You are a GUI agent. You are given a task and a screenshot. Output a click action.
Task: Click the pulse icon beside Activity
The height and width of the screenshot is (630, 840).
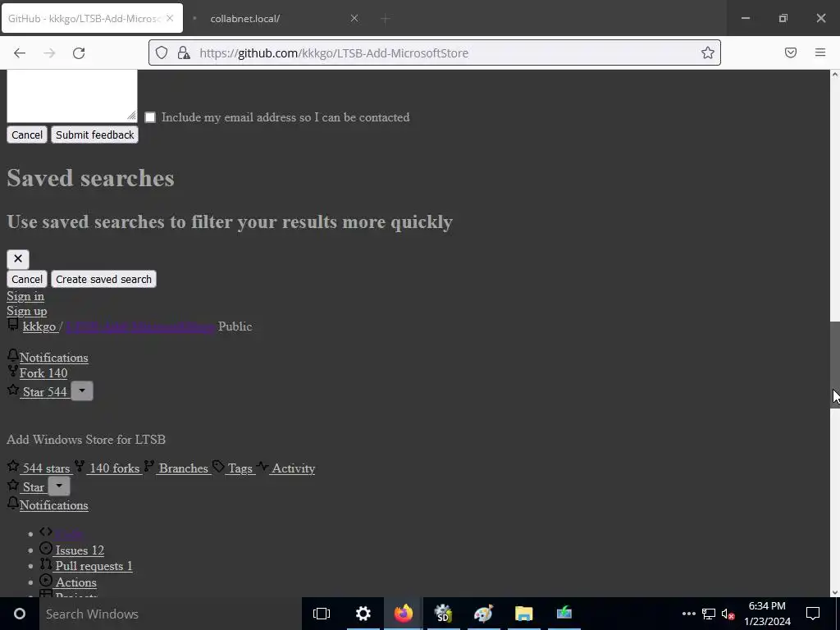coord(262,466)
